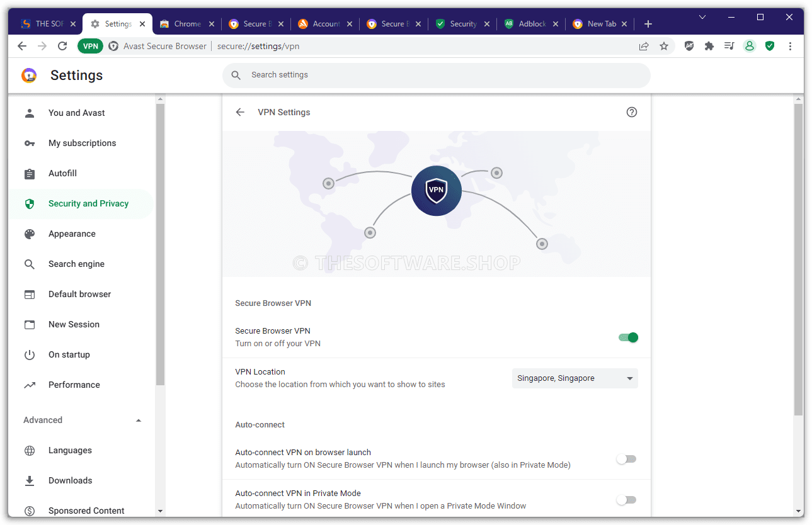Open the green profile avatar icon
Image resolution: width=812 pixels, height=525 pixels.
pyautogui.click(x=749, y=46)
